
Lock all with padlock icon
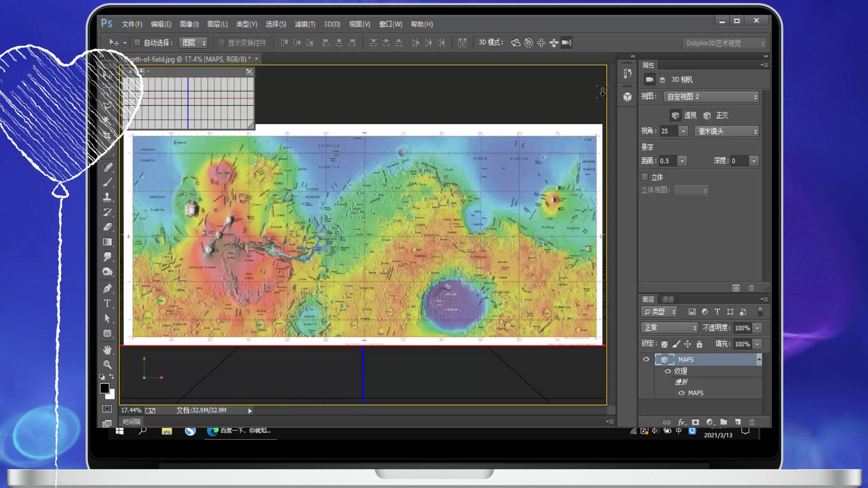(699, 344)
